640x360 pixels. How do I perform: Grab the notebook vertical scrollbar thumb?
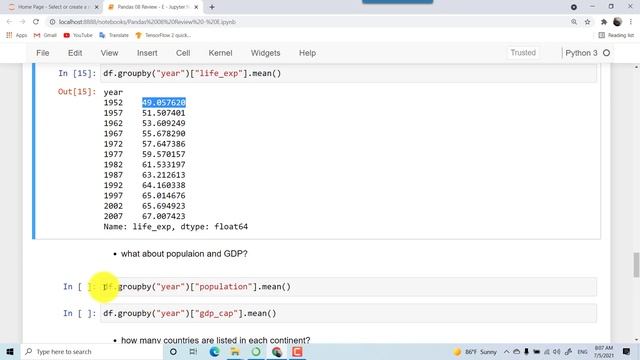pyautogui.click(x=636, y=265)
